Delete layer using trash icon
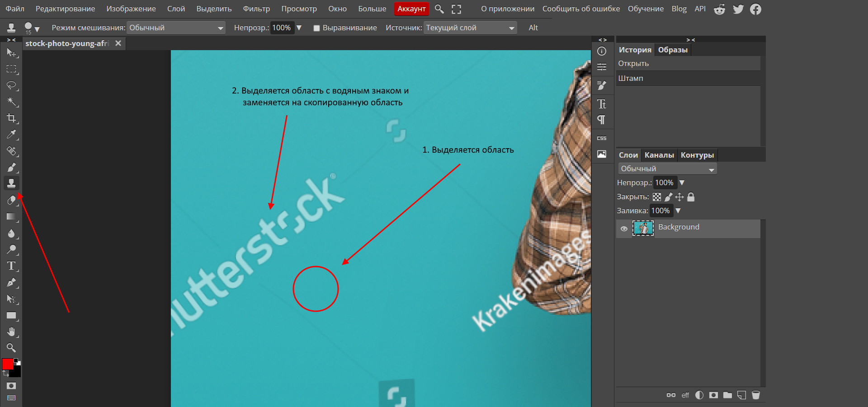The image size is (868, 407). (x=755, y=395)
